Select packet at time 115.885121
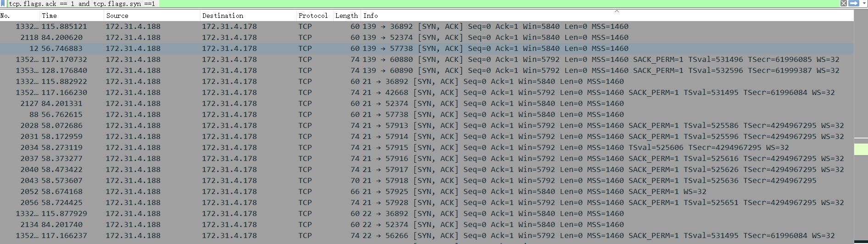Screen dimensions: 868x244 click(427, 27)
